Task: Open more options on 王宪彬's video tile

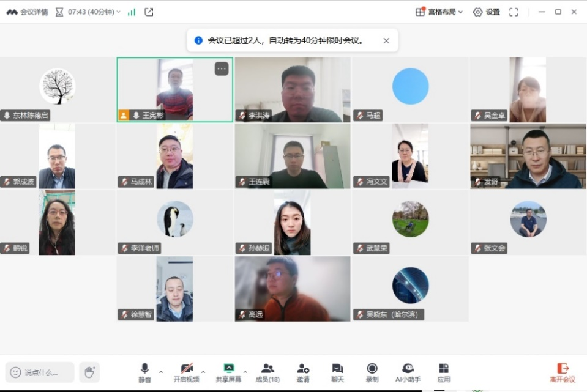Action: [x=222, y=69]
